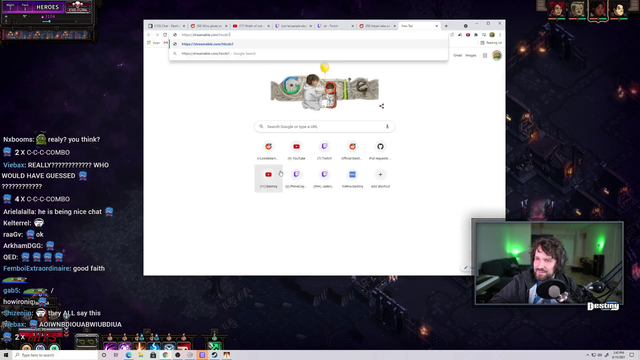Close the New Tab tab

point(437,26)
